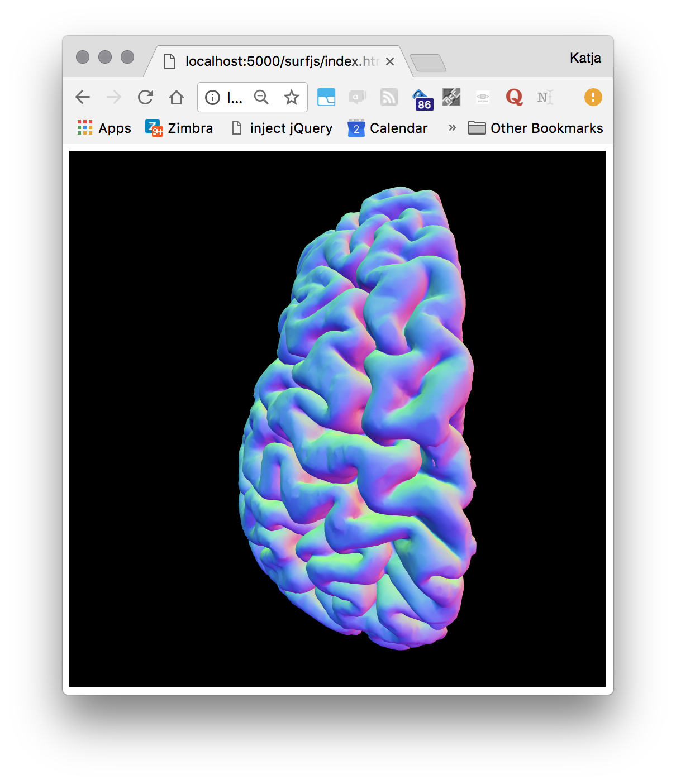The width and height of the screenshot is (676, 784).
Task: Click the grayed-out chat bubble extension
Action: point(358,97)
